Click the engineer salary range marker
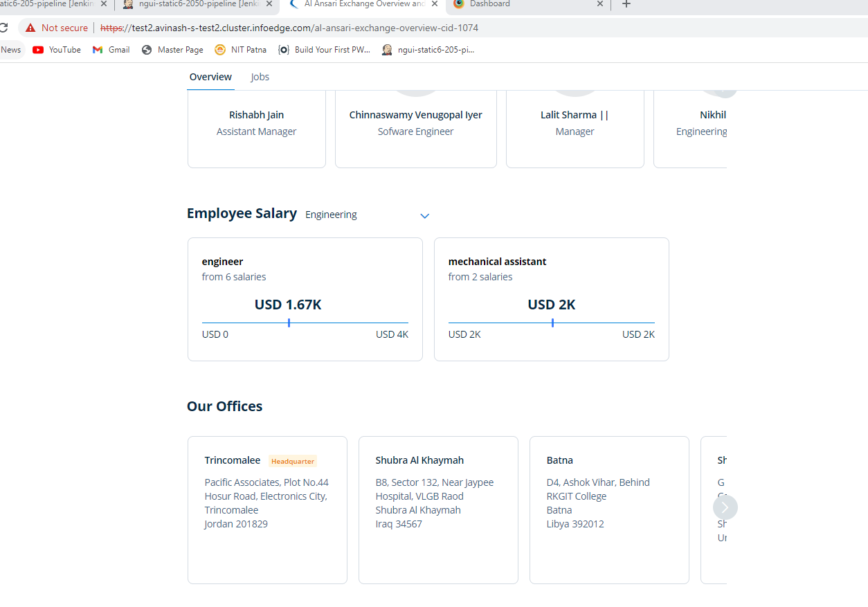Image resolution: width=868 pixels, height=607 pixels. (x=289, y=323)
